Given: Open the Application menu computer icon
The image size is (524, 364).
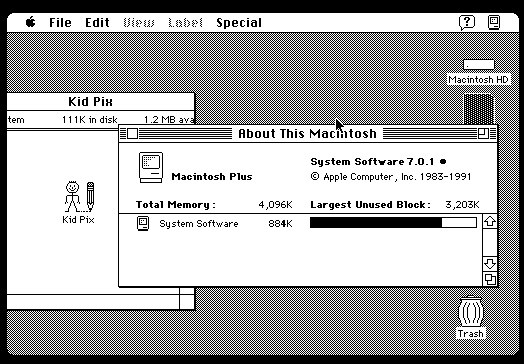Looking at the screenshot, I should [494, 23].
